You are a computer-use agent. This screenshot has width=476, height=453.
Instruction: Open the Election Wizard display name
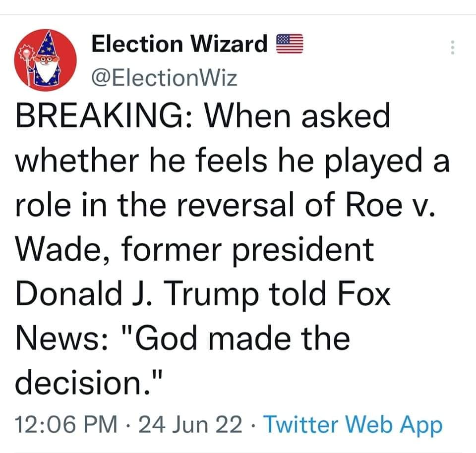click(x=179, y=45)
